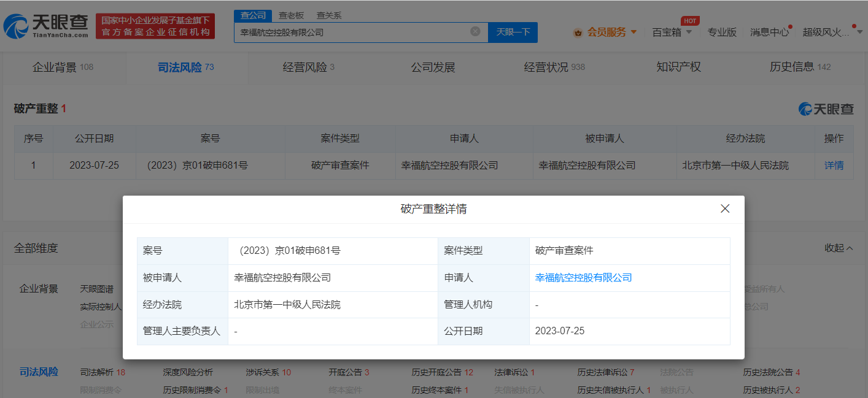
Task: Switch to the 知识产权 tab
Action: 679,67
